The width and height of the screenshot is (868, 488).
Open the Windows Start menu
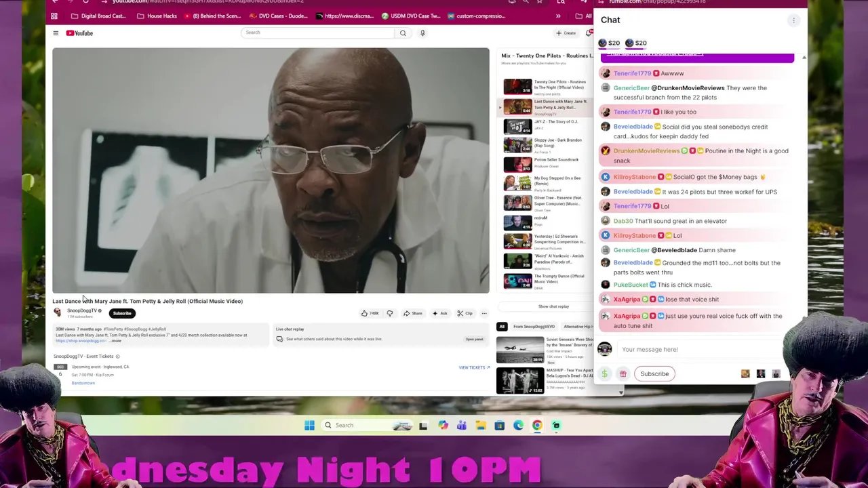tap(309, 425)
